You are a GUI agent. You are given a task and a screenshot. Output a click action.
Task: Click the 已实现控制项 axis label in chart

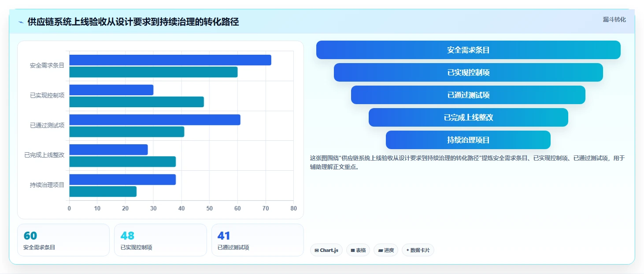[47, 95]
